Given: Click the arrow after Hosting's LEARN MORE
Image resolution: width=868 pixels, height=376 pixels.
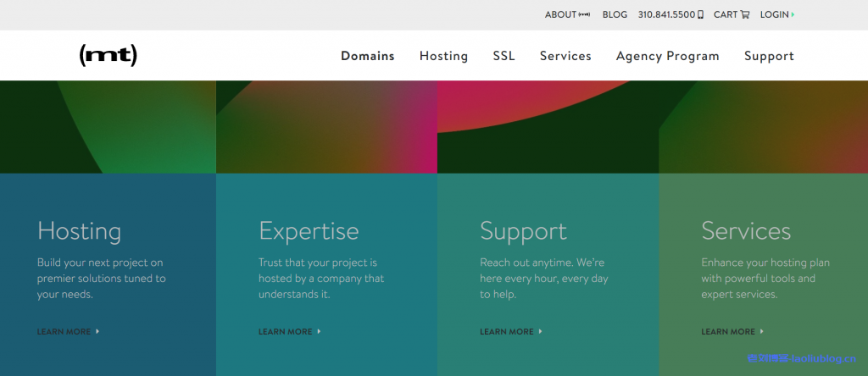Looking at the screenshot, I should [x=97, y=332].
